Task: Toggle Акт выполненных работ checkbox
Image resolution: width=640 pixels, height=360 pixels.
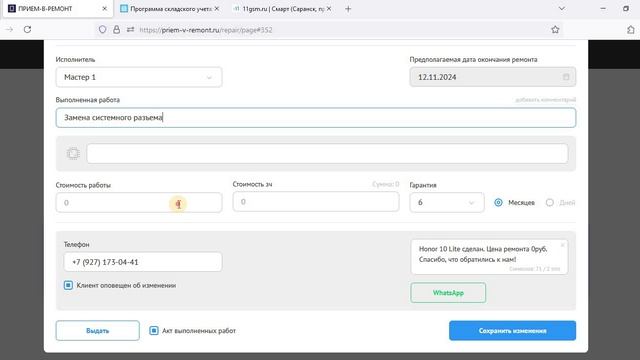Action: coord(153,331)
